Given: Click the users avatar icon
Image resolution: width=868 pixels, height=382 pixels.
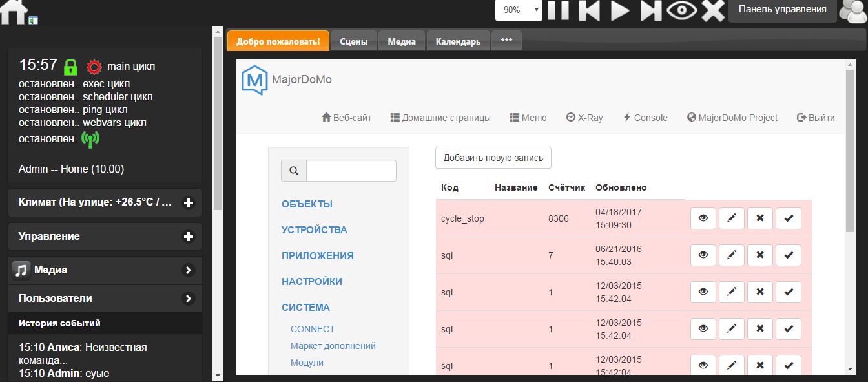Looking at the screenshot, I should tap(853, 10).
